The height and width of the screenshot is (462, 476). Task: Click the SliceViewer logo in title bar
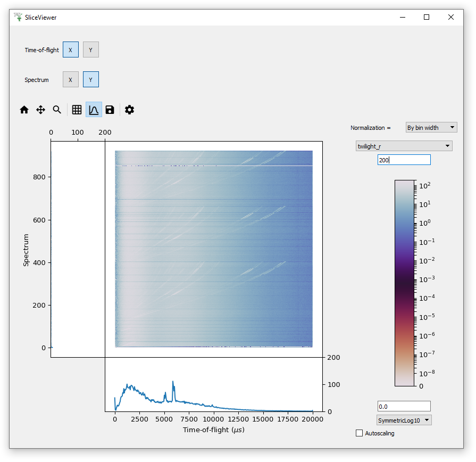pyautogui.click(x=16, y=17)
